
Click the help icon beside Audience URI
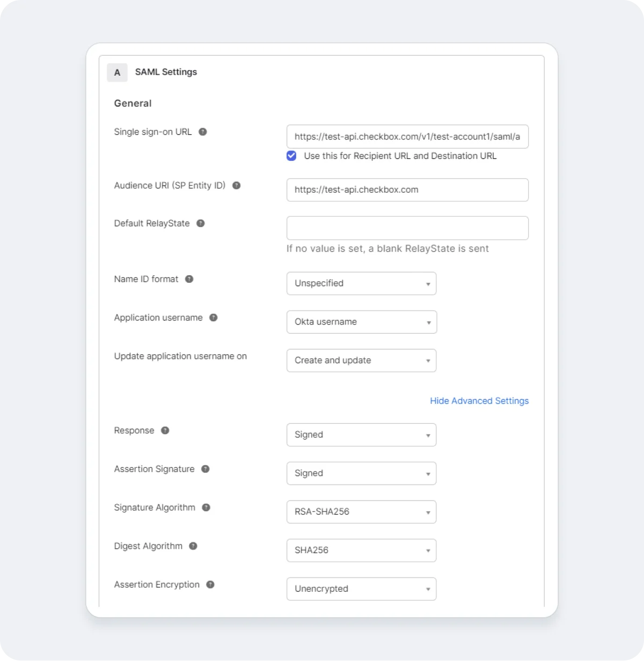pos(236,186)
